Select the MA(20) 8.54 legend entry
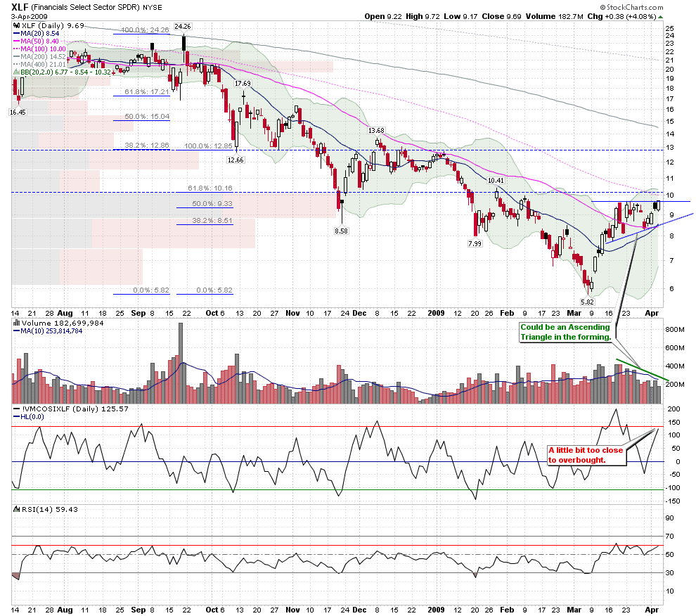 tap(37, 33)
